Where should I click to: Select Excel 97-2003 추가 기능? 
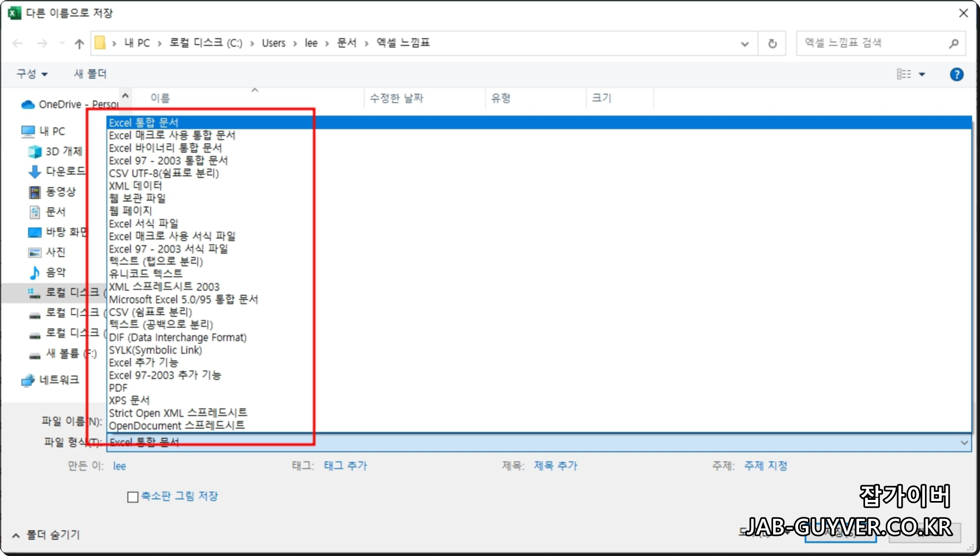coord(539,375)
